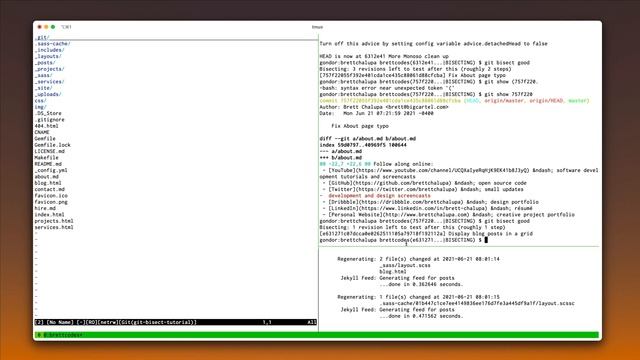The image size is (640, 360).
Task: Click the green maximize window button
Action: (x=53, y=27)
